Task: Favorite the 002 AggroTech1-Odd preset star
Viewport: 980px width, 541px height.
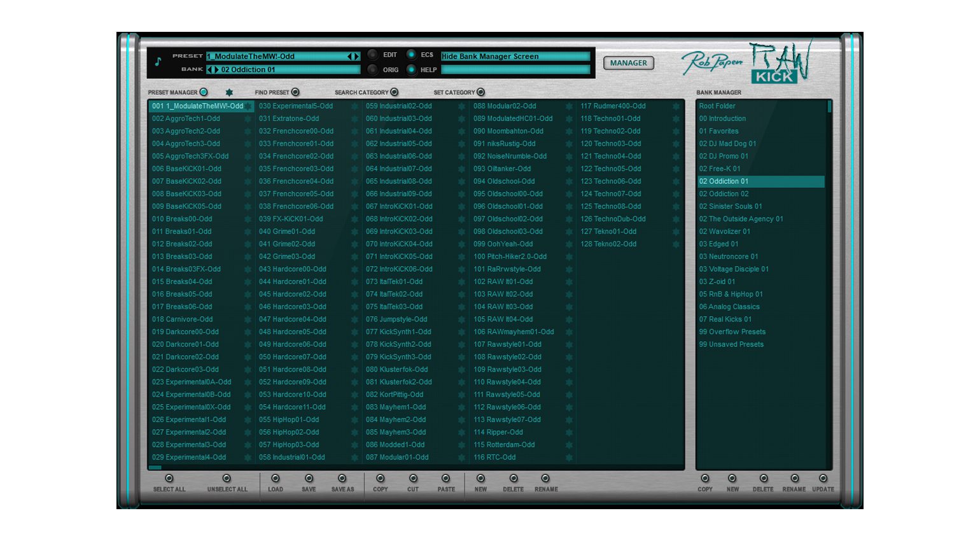Action: tap(248, 119)
